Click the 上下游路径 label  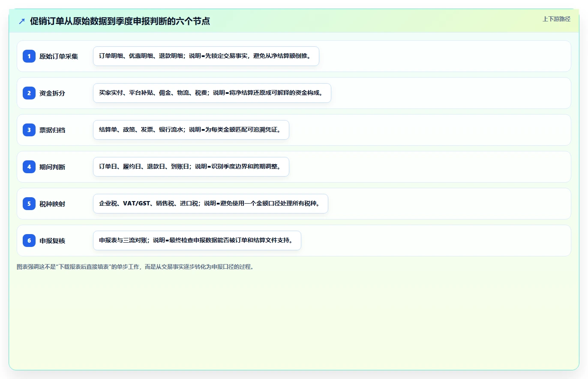pyautogui.click(x=556, y=19)
